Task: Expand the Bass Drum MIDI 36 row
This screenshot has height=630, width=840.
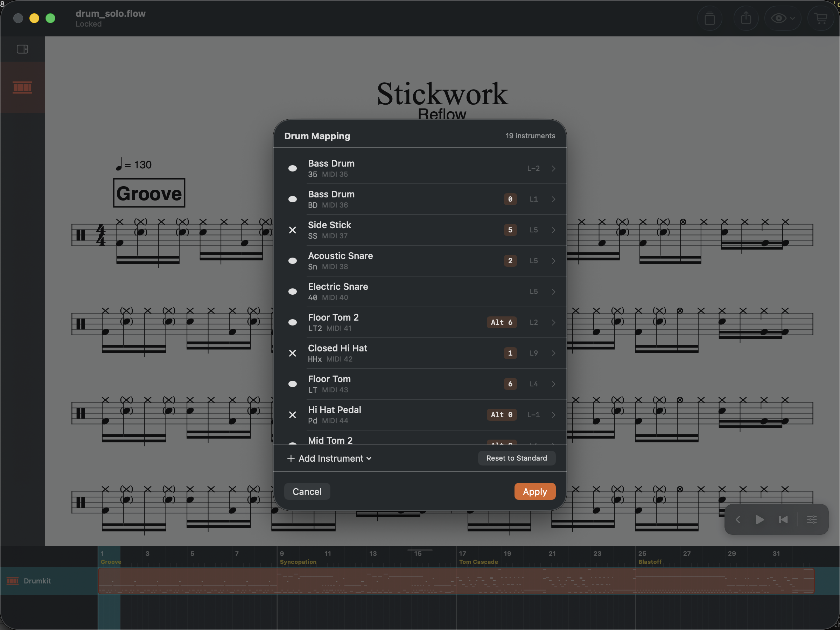Action: [x=553, y=199]
